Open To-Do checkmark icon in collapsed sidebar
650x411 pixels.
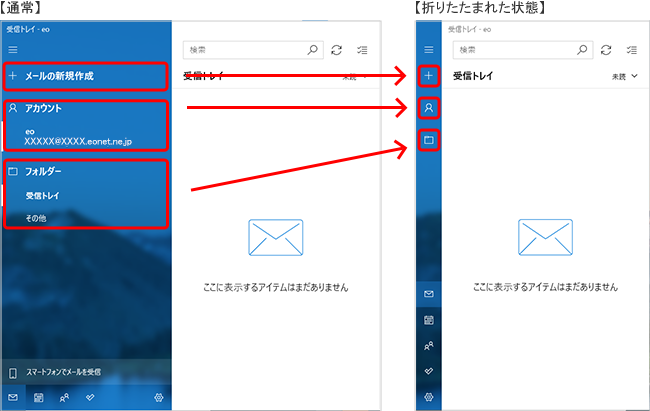(429, 371)
